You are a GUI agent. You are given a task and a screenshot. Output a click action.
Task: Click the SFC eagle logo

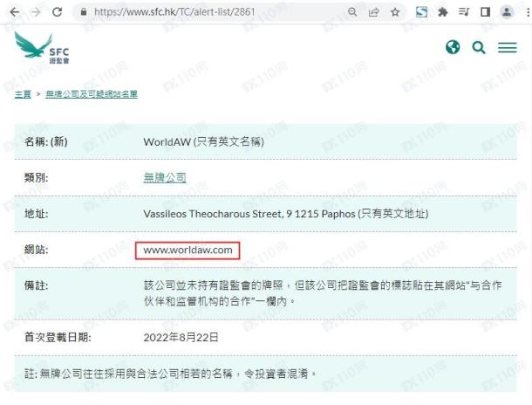pos(42,48)
